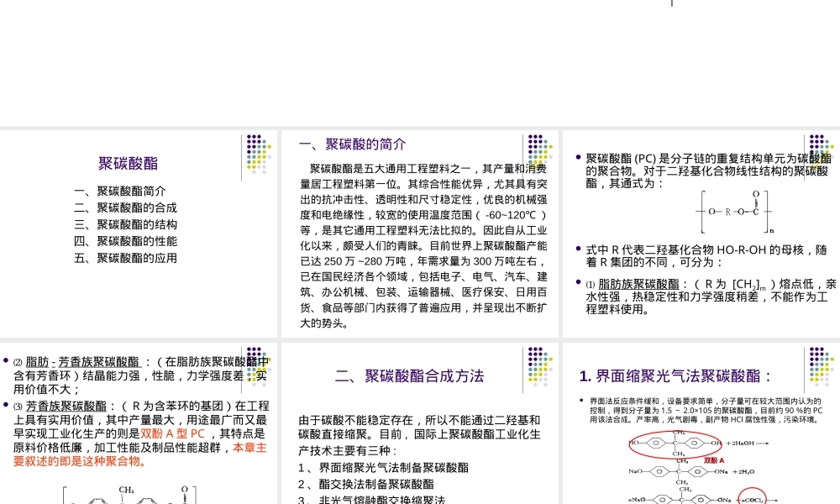Click the orange text 双酚 A 型 PC
The image size is (840, 504).
[x=172, y=433]
